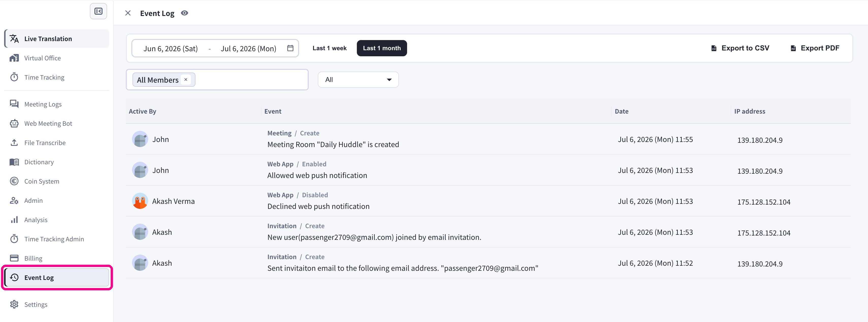This screenshot has width=868, height=322.
Task: Click the name Akash Verma
Action: click(x=173, y=201)
